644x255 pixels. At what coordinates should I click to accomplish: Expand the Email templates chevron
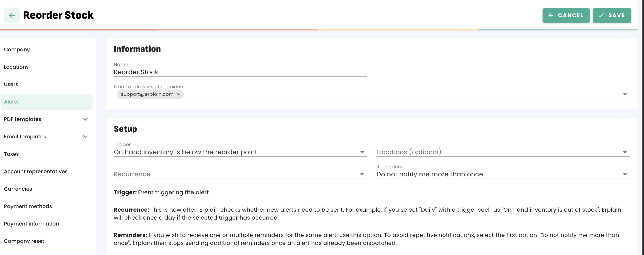coord(85,137)
